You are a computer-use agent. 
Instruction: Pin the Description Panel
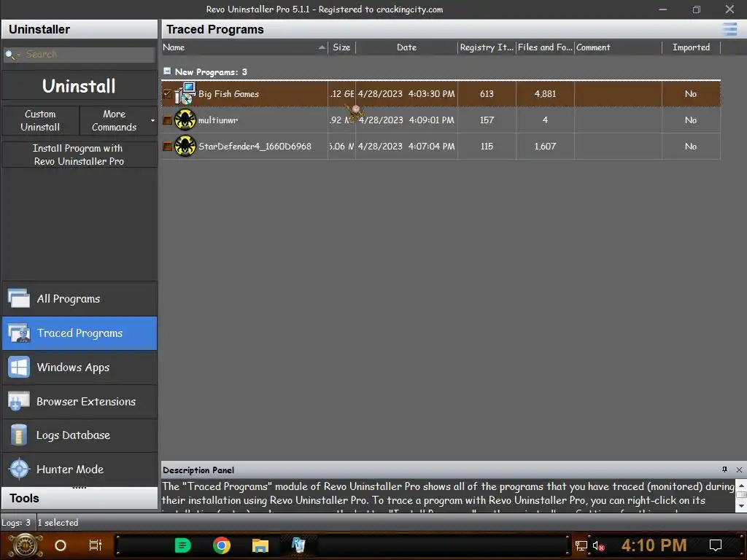724,470
